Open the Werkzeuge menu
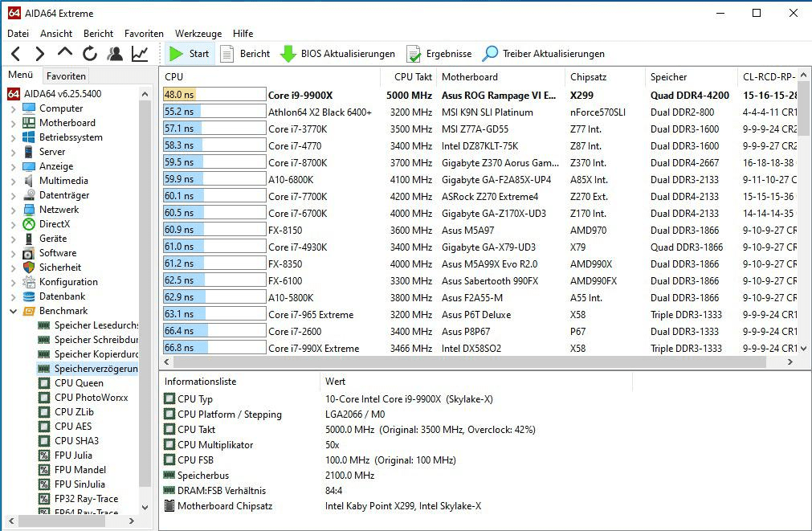The height and width of the screenshot is (531, 812). tap(198, 34)
